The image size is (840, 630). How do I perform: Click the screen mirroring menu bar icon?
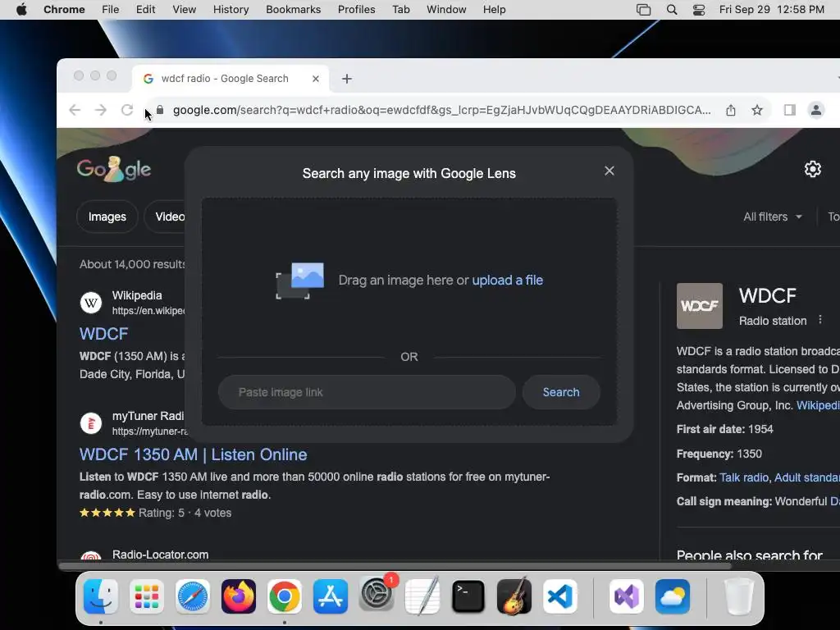coord(643,10)
